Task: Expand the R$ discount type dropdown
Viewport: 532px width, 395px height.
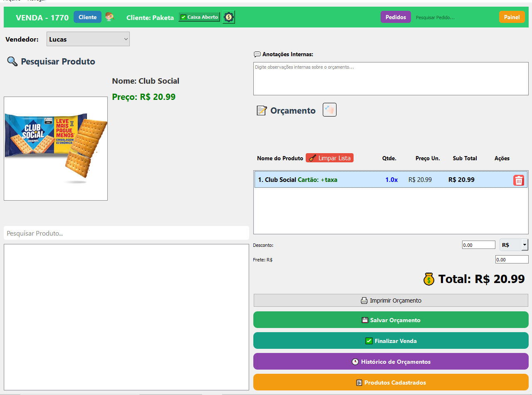Action: click(x=525, y=245)
